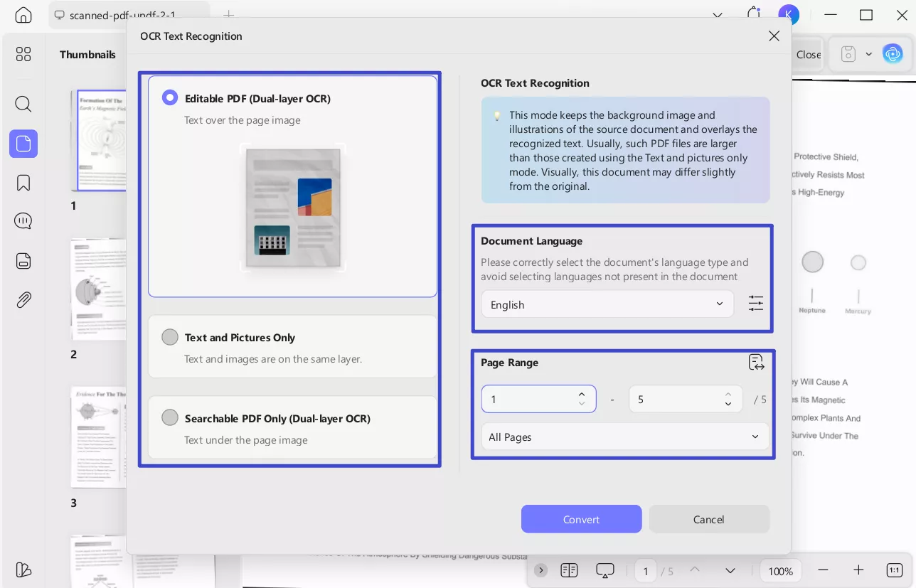Open the bookmarks panel icon

(x=23, y=183)
